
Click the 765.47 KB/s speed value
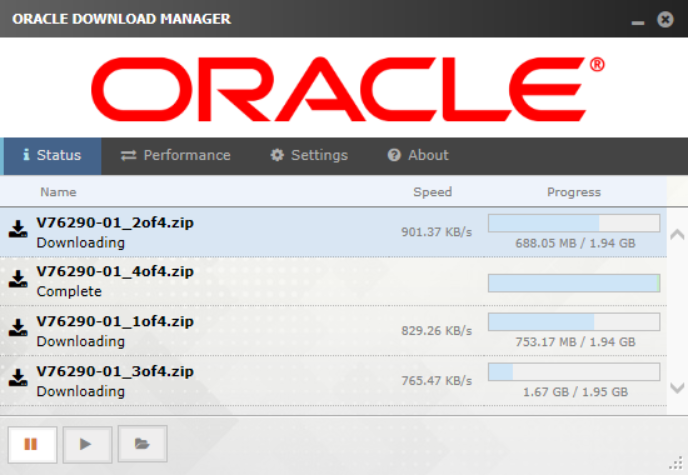click(437, 381)
